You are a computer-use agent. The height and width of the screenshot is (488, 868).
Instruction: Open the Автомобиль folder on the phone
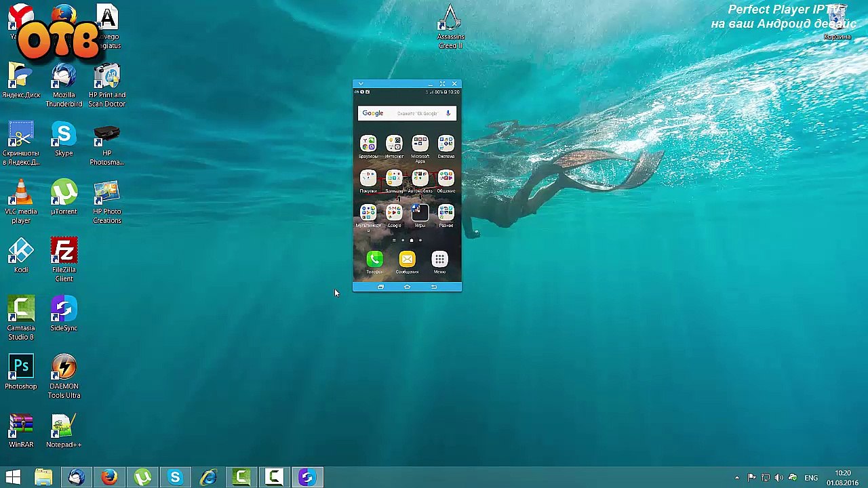pyautogui.click(x=420, y=181)
